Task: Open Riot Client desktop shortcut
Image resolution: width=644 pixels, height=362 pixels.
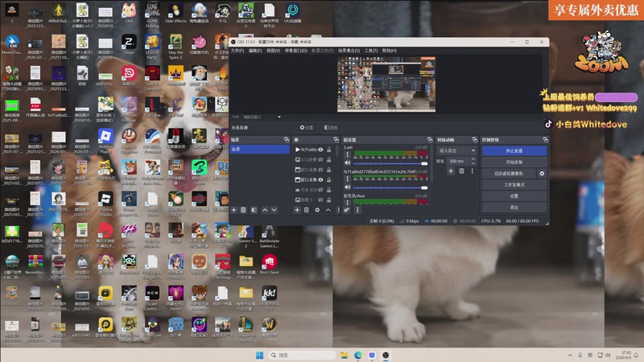Action: 269,265
